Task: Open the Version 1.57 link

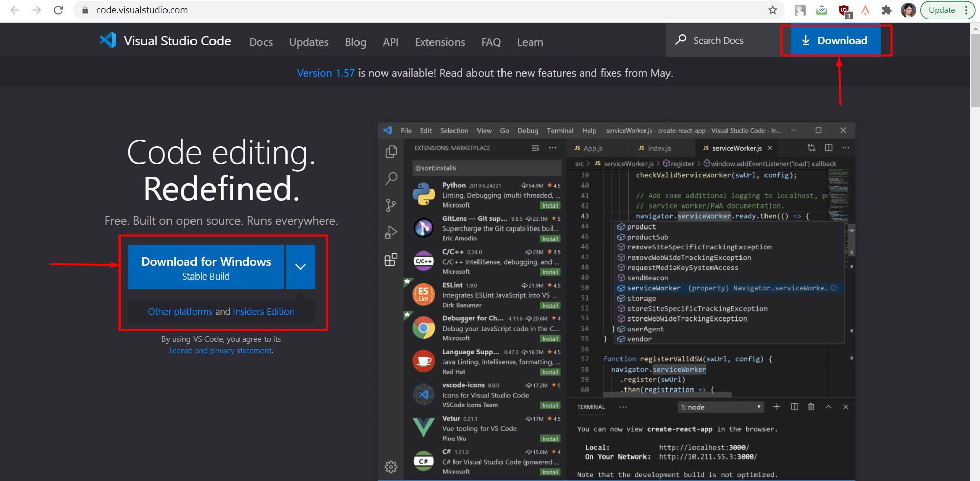Action: pos(326,73)
